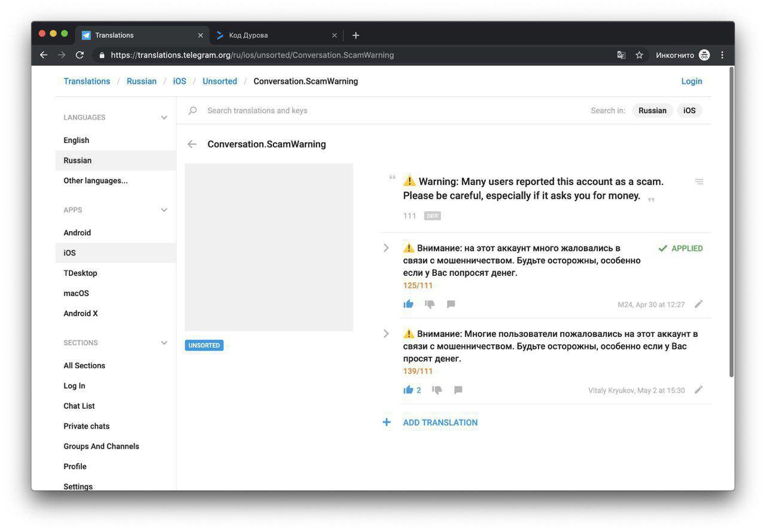The image size is (766, 532).
Task: Click the browser forward arrow
Action: (62, 55)
